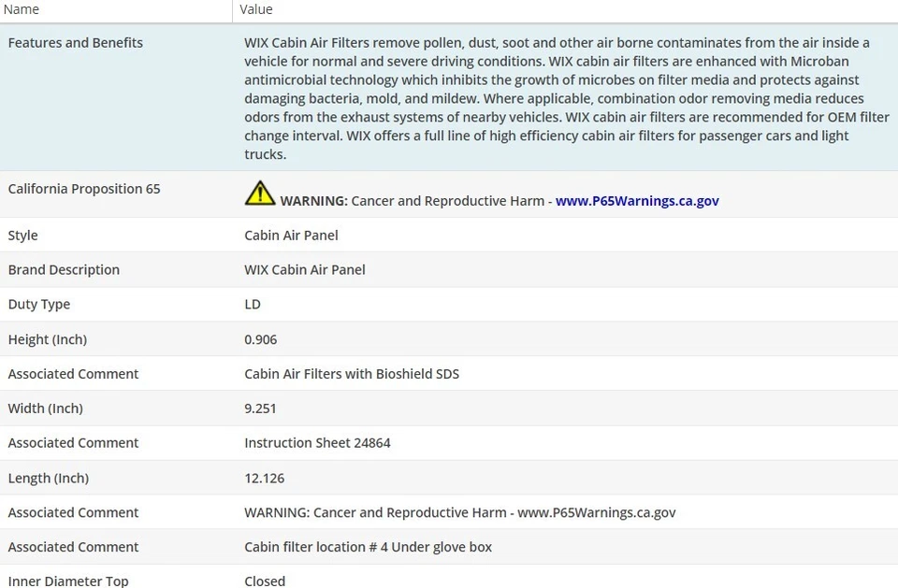Screen dimensions: 898x588
Task: Click the yellow warning triangle icon
Action: point(260,194)
